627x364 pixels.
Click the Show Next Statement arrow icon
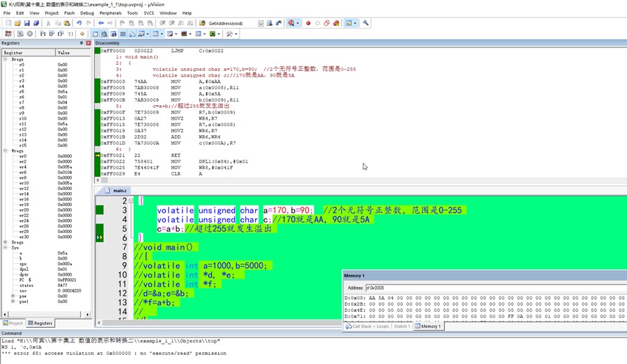tap(82, 33)
